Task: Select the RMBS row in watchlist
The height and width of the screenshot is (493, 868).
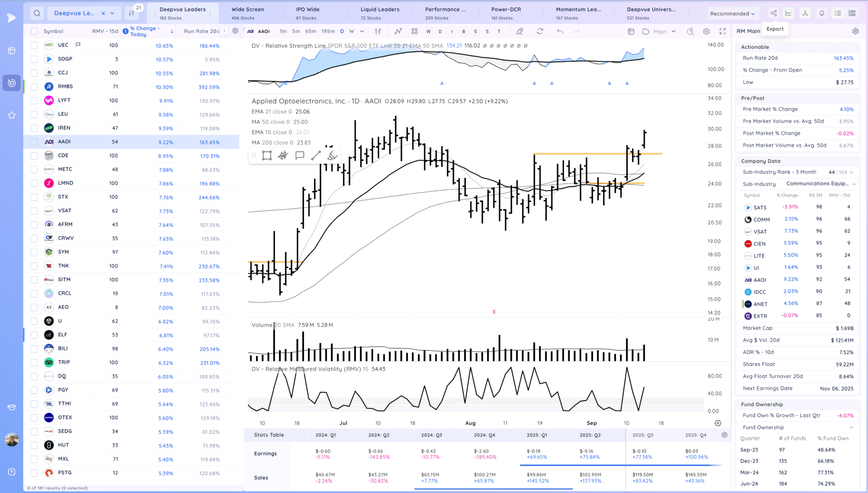Action: (131, 87)
